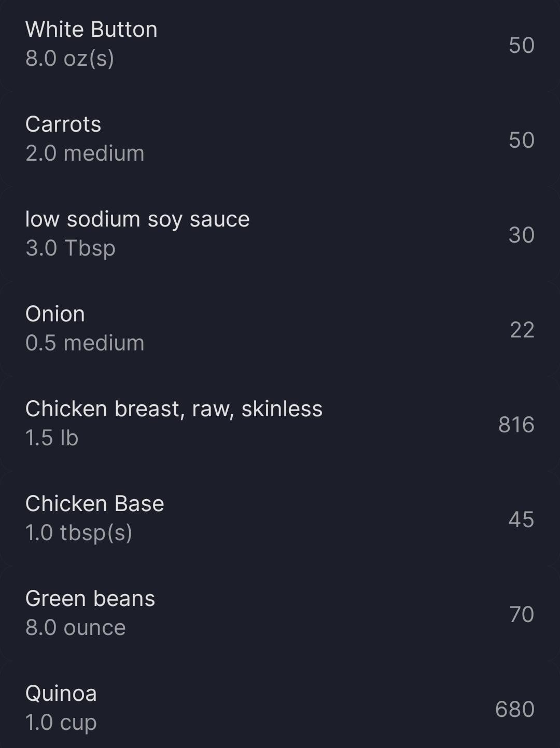Tap the 0.5 medium serving amount
560x748 pixels.
click(x=85, y=343)
